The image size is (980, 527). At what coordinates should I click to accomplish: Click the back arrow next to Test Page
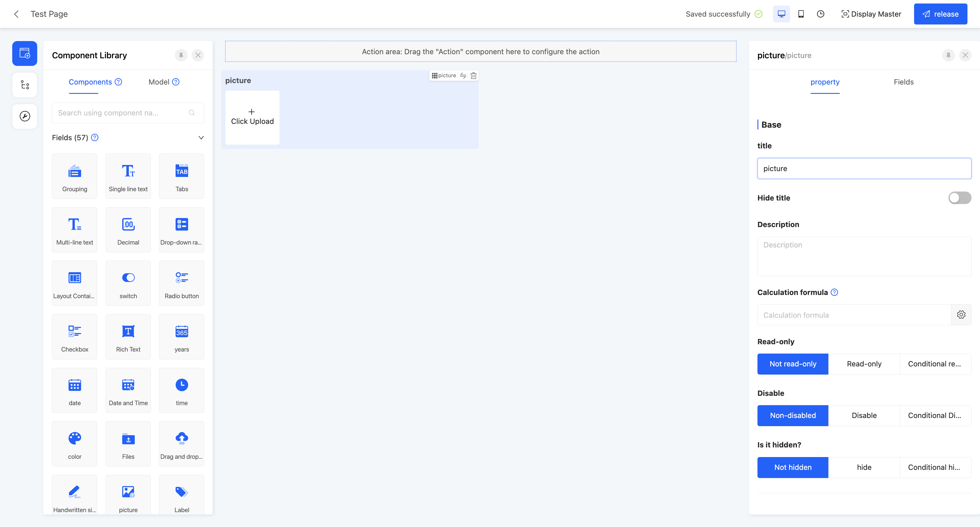click(16, 14)
